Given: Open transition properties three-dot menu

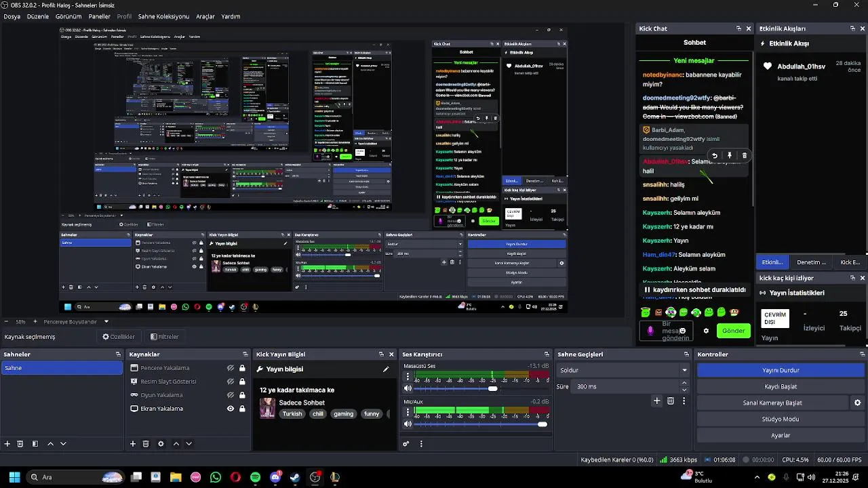Looking at the screenshot, I should tap(684, 401).
